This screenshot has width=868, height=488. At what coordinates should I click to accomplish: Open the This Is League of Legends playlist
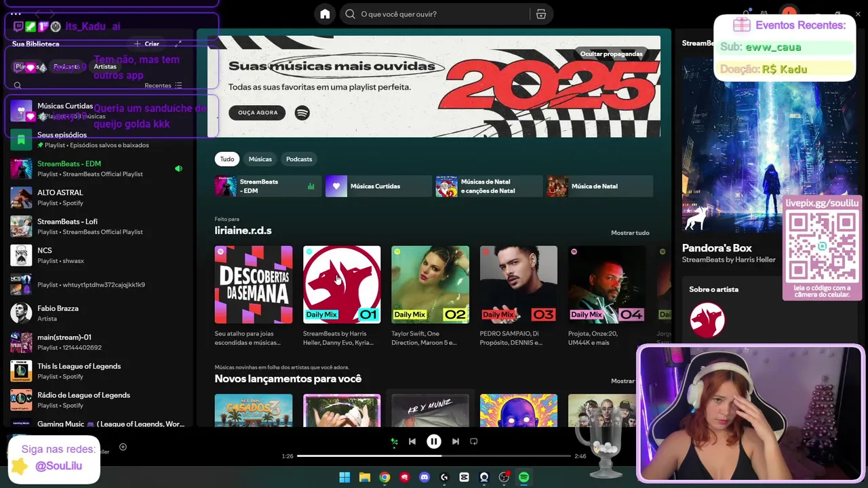(98, 371)
